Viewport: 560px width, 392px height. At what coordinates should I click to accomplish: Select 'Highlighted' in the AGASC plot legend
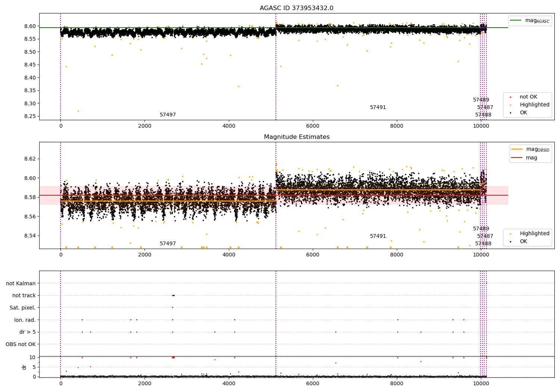[x=535, y=105]
